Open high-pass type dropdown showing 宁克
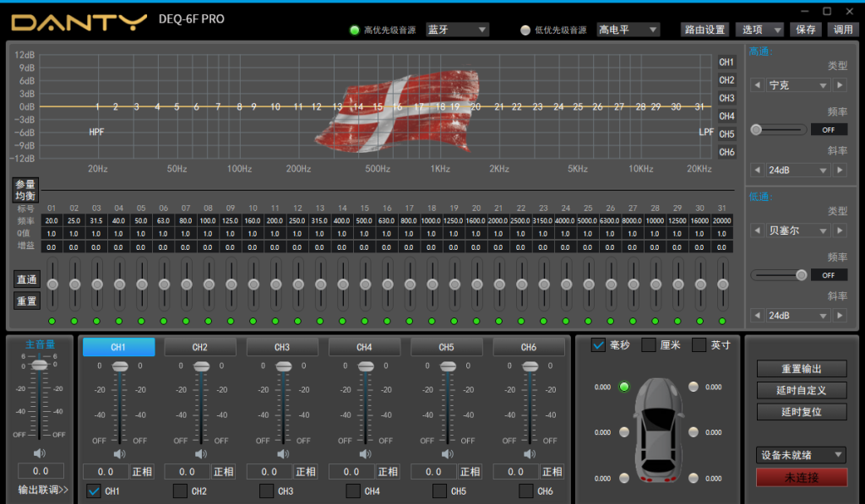The image size is (865, 504). coord(798,85)
